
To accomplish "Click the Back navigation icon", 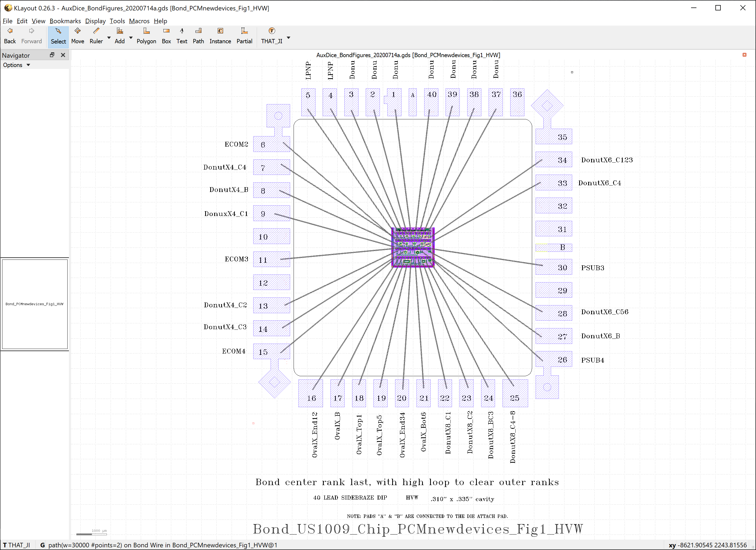I will [x=10, y=31].
